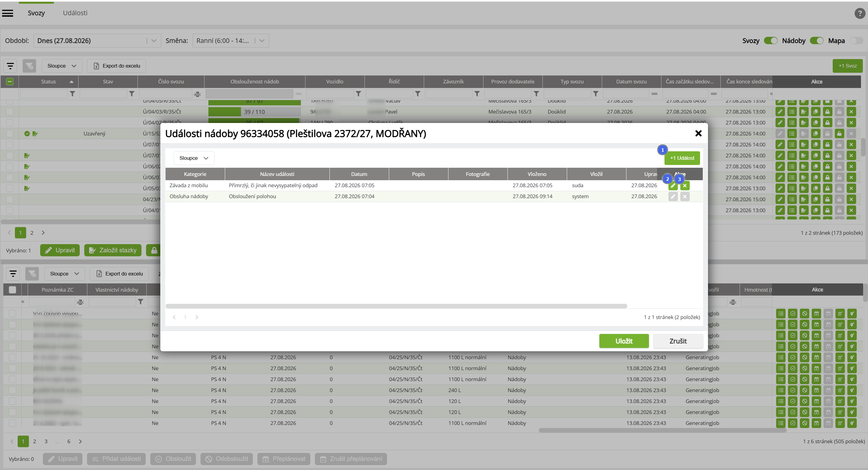Click the dialog horizontal scrollbar
Image resolution: width=868 pixels, height=470 pixels.
click(x=396, y=306)
